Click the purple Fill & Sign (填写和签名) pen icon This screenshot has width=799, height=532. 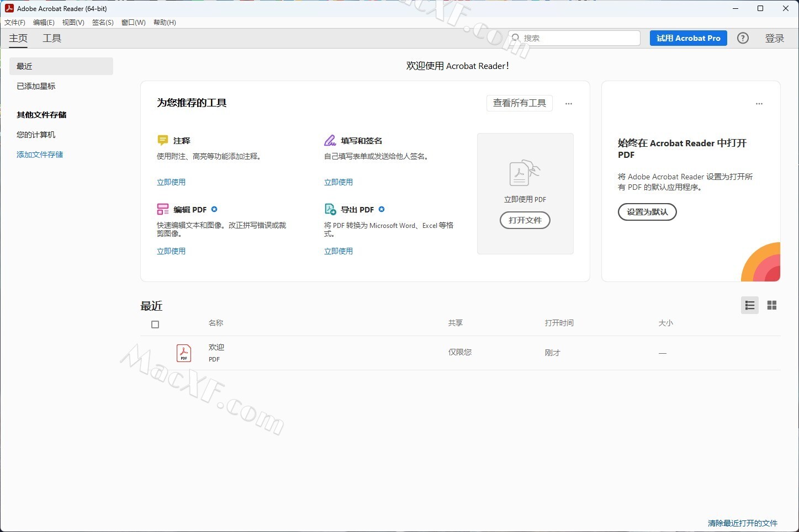pos(330,140)
